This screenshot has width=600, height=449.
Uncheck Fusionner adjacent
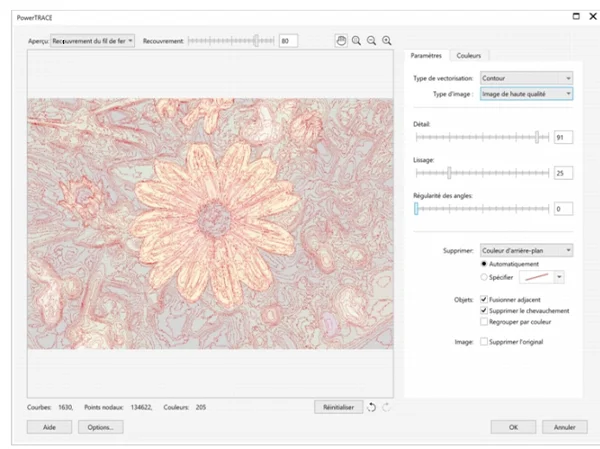(x=484, y=299)
